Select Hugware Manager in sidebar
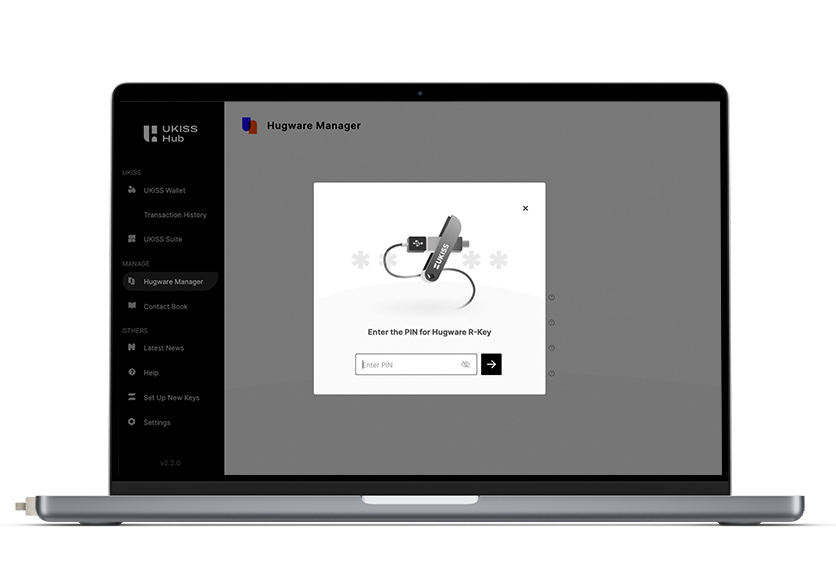 170,282
